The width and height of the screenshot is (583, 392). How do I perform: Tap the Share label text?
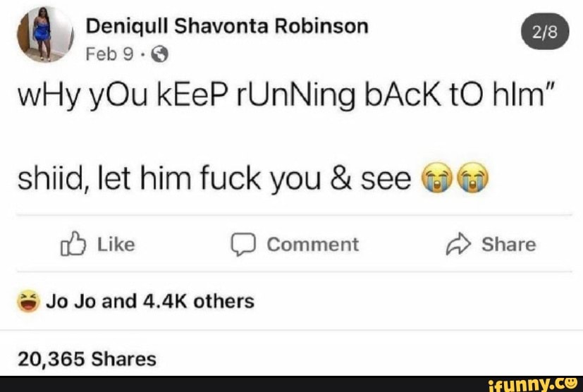[x=509, y=245]
